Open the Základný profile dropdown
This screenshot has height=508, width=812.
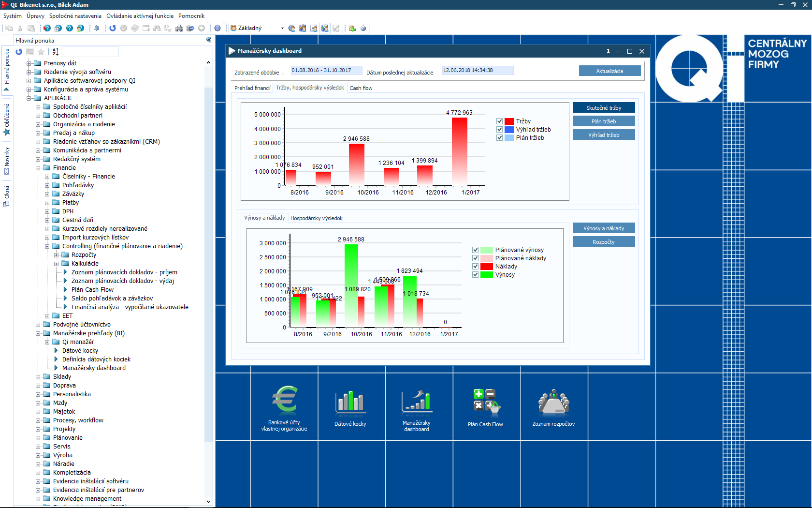(282, 28)
